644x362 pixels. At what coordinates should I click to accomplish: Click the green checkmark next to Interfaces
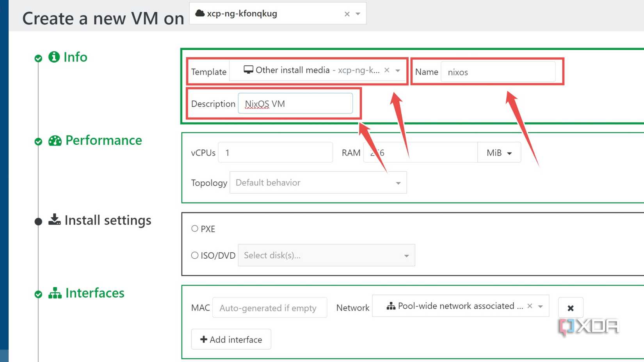38,294
